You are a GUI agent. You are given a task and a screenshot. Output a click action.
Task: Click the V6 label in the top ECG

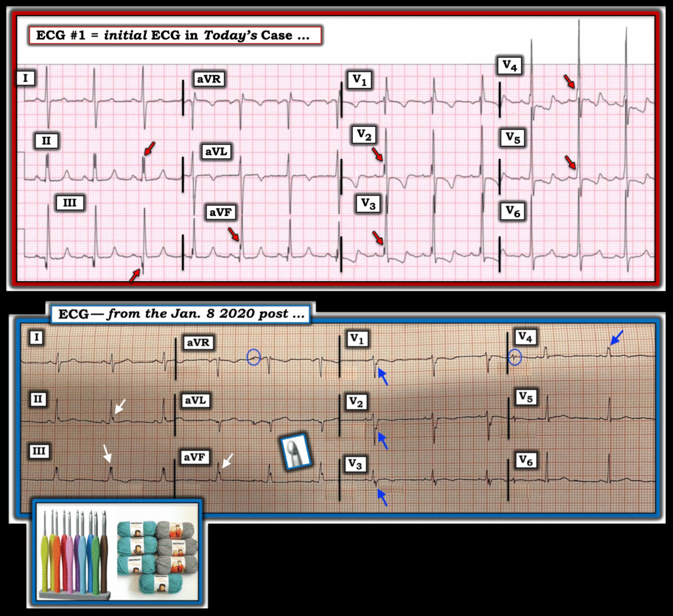click(515, 211)
